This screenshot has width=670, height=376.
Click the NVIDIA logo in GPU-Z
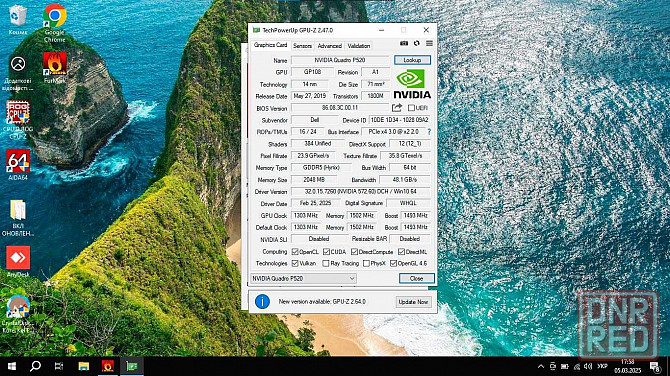pos(412,84)
